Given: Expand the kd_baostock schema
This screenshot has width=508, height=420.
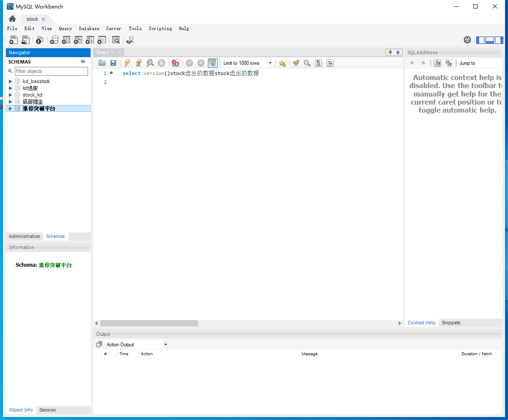Looking at the screenshot, I should (11, 81).
